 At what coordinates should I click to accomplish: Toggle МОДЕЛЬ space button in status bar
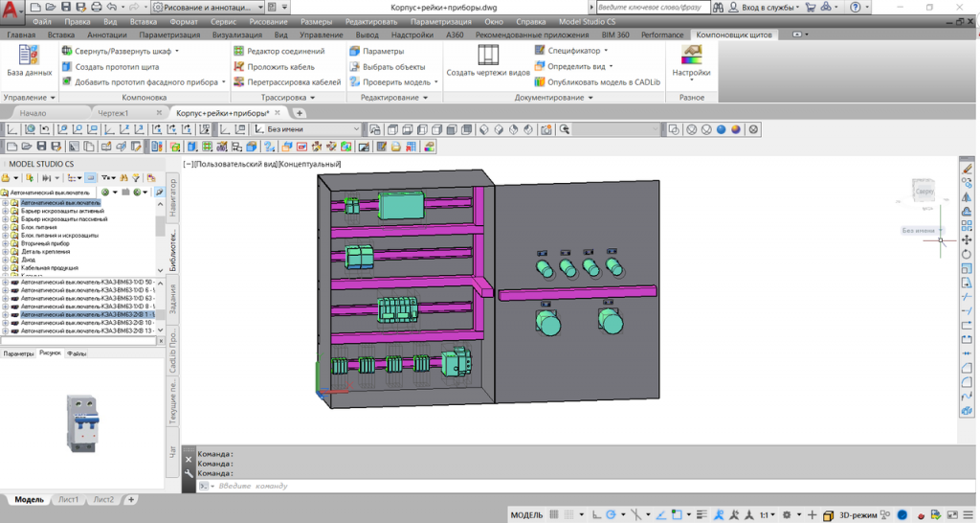tap(526, 515)
